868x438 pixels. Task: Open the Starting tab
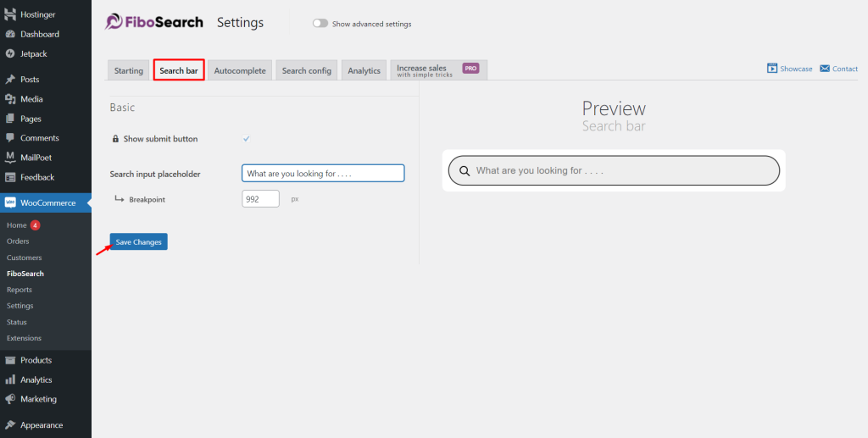point(129,70)
